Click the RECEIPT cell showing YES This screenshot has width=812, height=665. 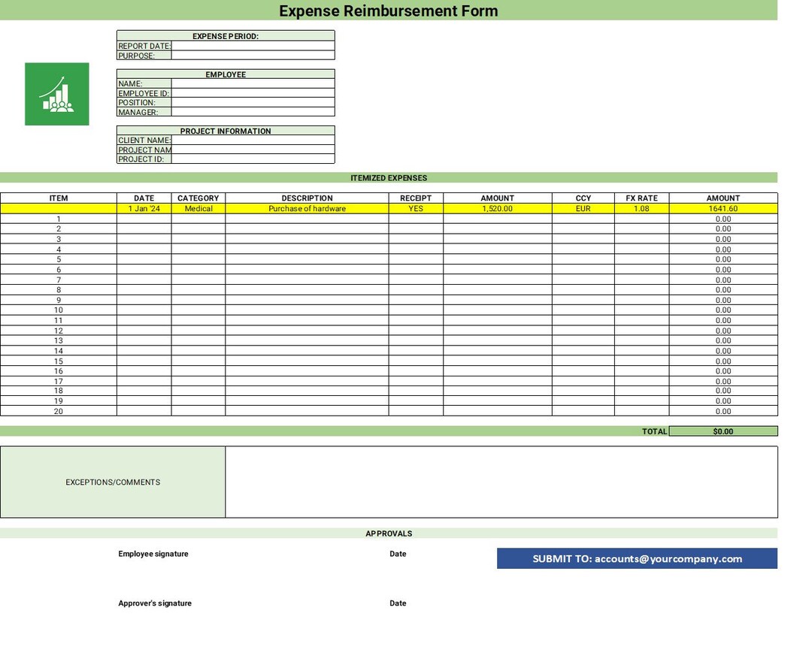click(x=416, y=208)
